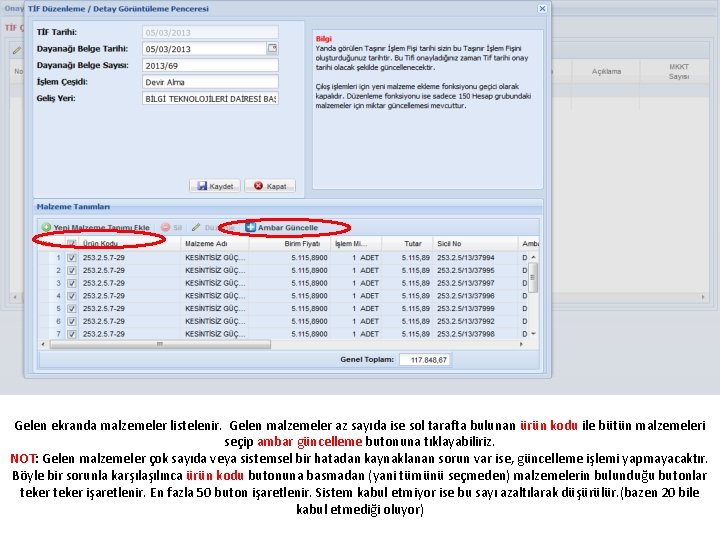Click the Sil delete toolbar button

coord(172,227)
